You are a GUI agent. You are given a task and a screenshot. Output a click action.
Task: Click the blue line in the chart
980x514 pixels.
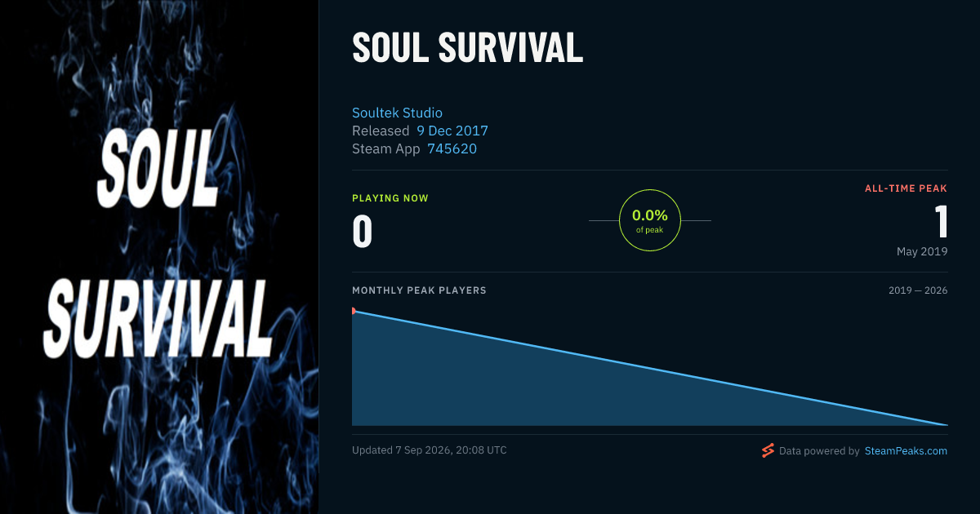click(x=650, y=368)
